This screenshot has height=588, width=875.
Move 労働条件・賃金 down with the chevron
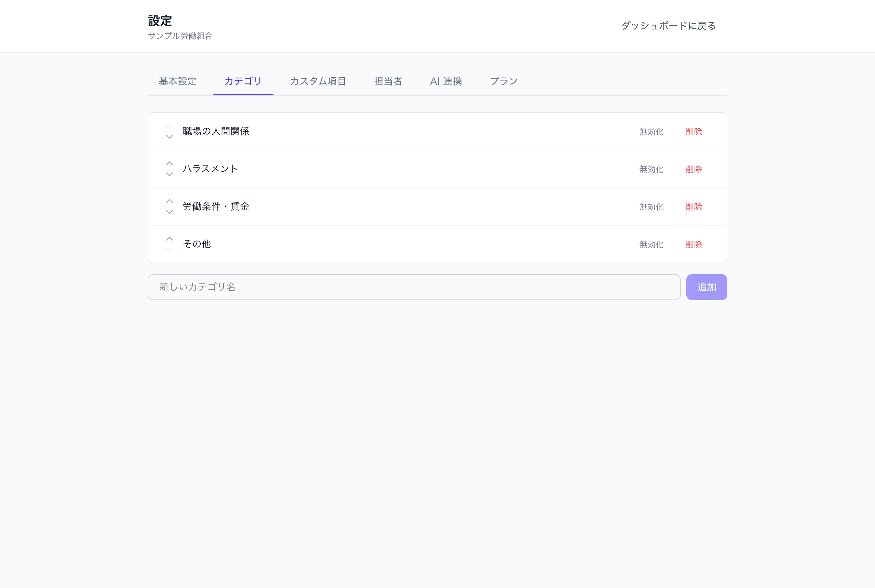(x=170, y=212)
